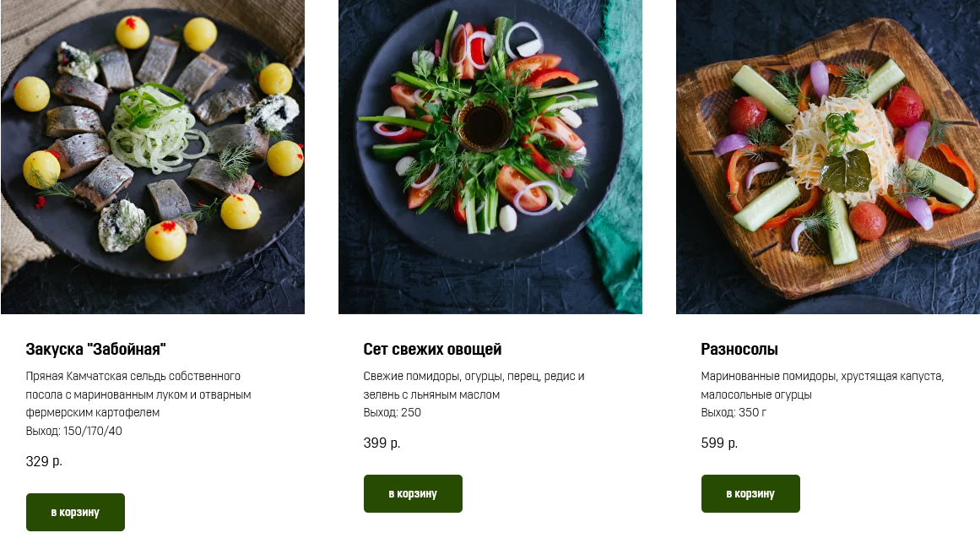Click the Сет свежих овощей title
980x560 pixels.
432,349
